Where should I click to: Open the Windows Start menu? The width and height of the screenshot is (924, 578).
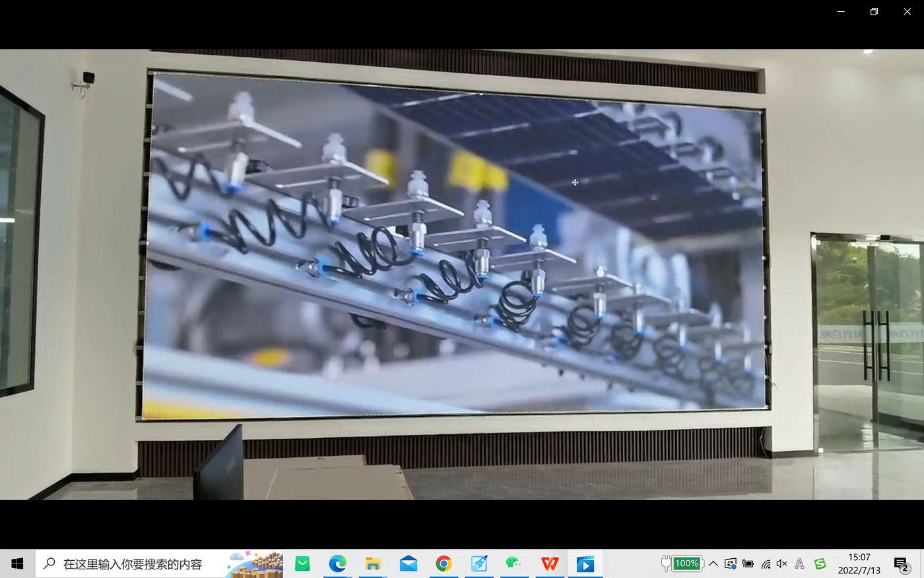click(x=17, y=563)
